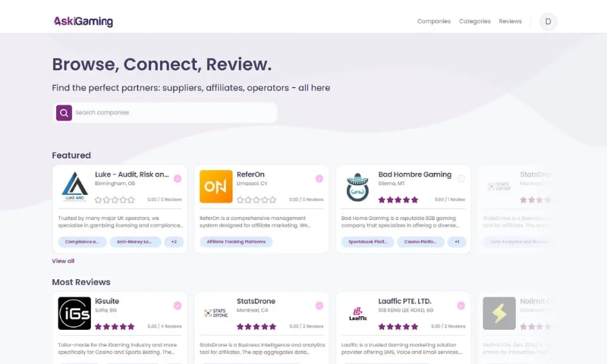The image size is (607, 364).
Task: Toggle verified badge on ReferOn card
Action: pos(319,179)
